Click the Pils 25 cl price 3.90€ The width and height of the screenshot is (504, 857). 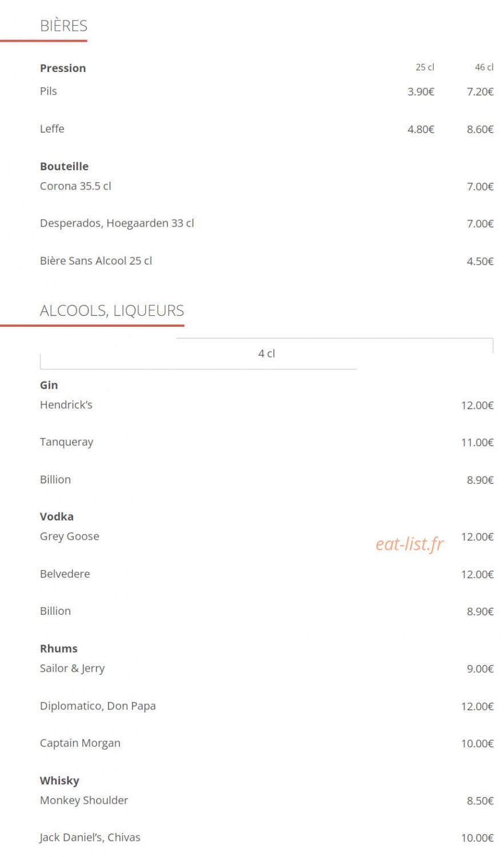421,92
